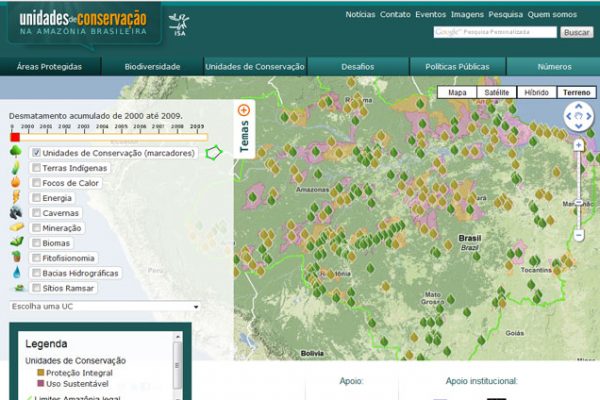Click the green tree icon for Unidades de Conservação
The image size is (600, 400).
click(x=16, y=153)
